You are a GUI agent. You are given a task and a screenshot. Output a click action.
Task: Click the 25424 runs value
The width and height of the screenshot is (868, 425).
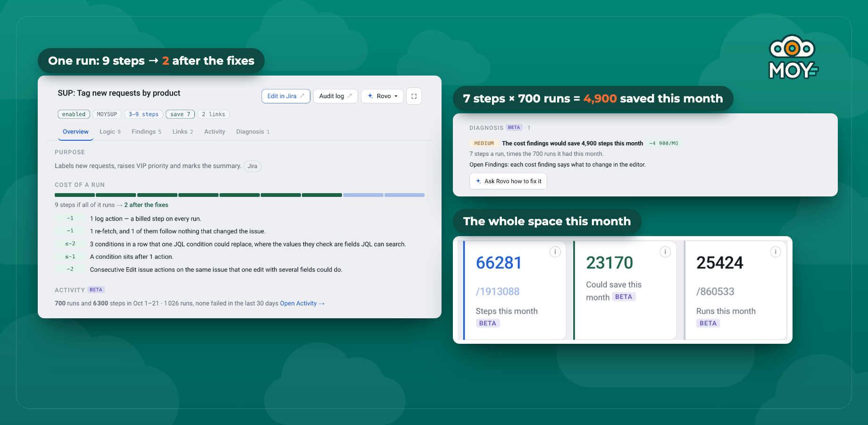pos(720,263)
